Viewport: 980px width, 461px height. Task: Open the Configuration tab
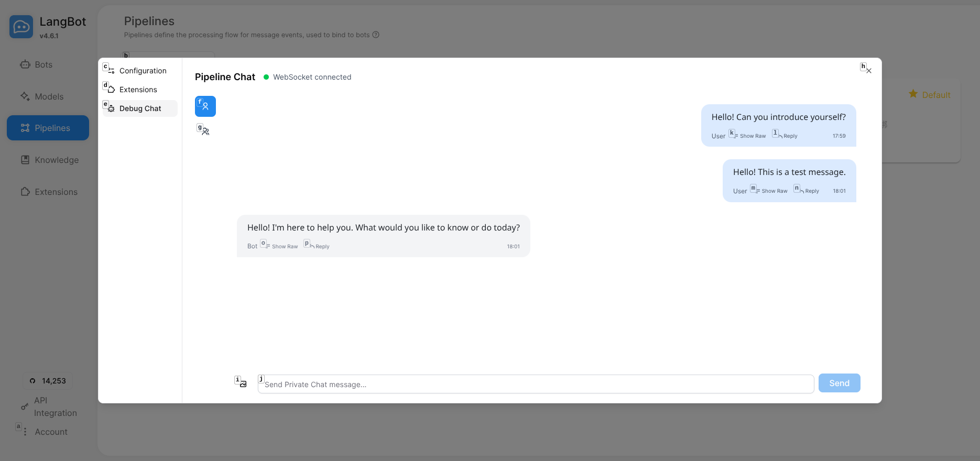tap(143, 71)
